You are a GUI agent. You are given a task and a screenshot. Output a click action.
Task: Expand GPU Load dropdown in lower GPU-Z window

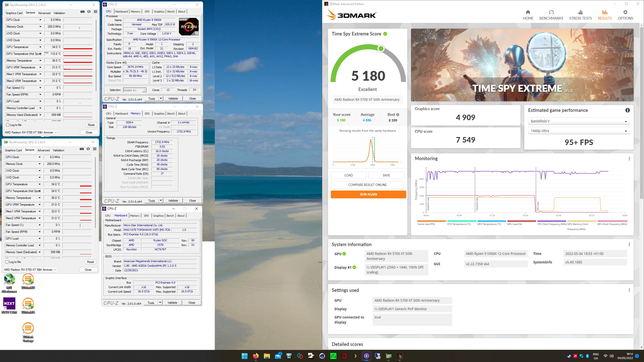tap(39, 239)
